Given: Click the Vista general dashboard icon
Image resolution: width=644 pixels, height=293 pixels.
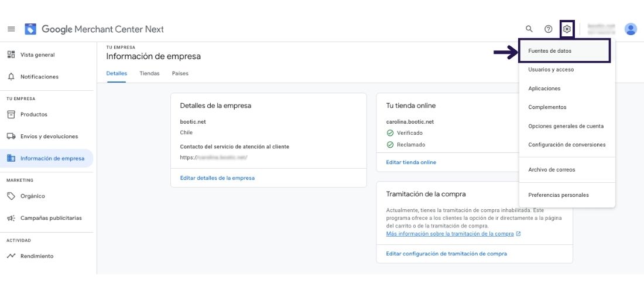Looking at the screenshot, I should 11,54.
